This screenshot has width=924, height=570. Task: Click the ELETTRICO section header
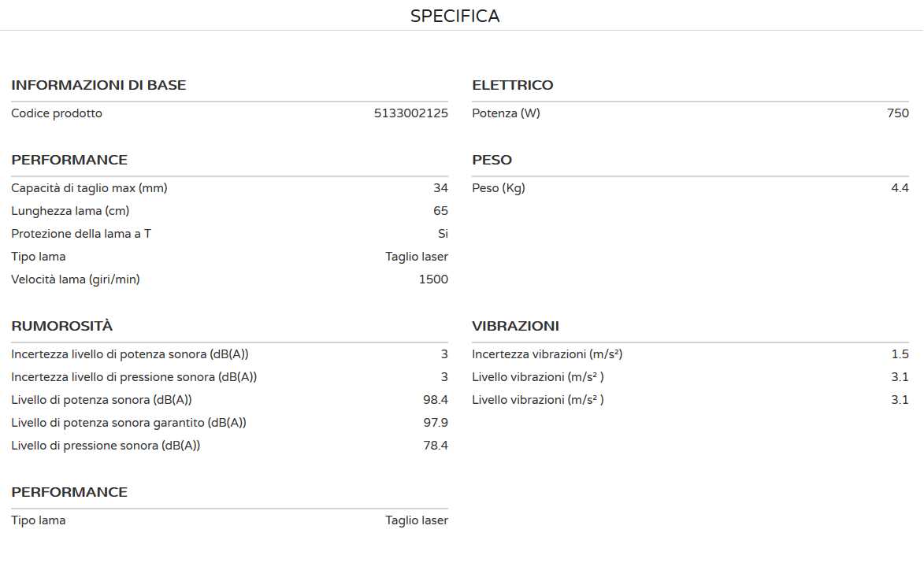pyautogui.click(x=512, y=85)
